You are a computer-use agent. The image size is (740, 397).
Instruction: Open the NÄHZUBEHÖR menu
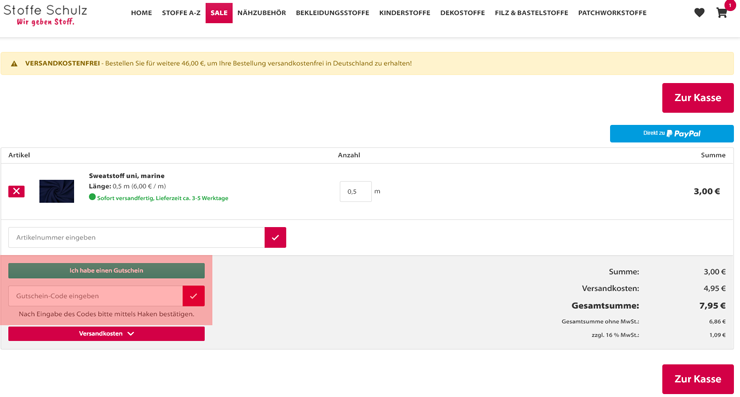261,13
